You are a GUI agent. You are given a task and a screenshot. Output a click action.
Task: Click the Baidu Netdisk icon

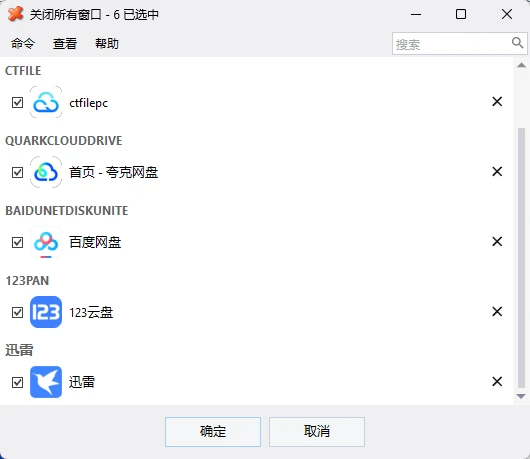click(x=46, y=242)
